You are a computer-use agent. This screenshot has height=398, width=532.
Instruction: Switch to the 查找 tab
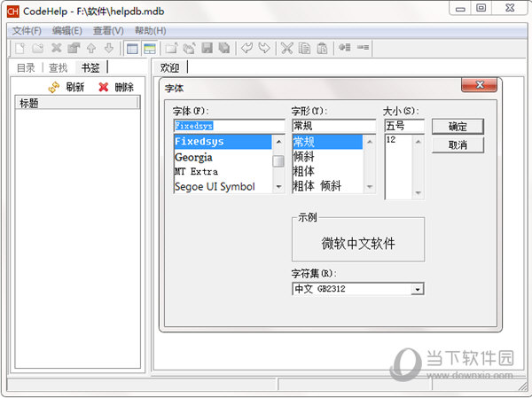tap(58, 68)
